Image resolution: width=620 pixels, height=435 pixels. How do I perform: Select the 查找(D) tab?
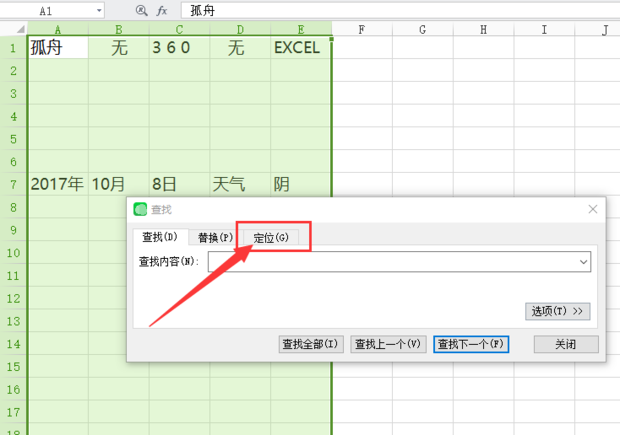(159, 238)
